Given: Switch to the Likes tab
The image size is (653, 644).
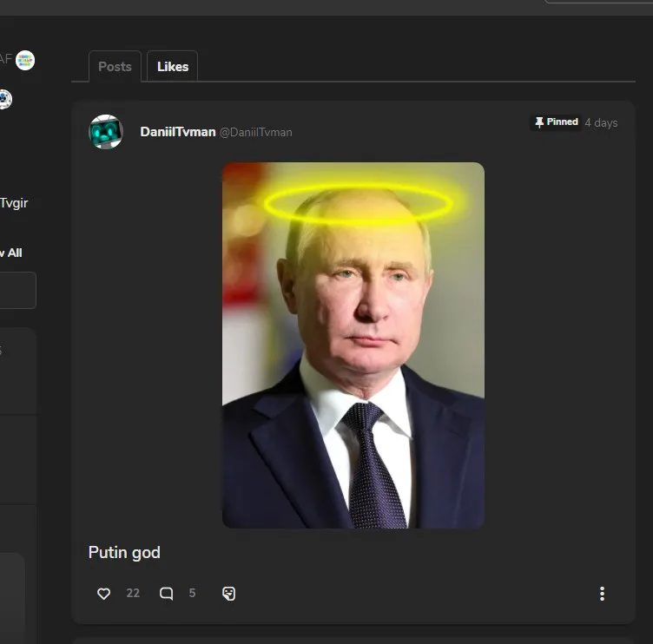Looking at the screenshot, I should tap(173, 67).
